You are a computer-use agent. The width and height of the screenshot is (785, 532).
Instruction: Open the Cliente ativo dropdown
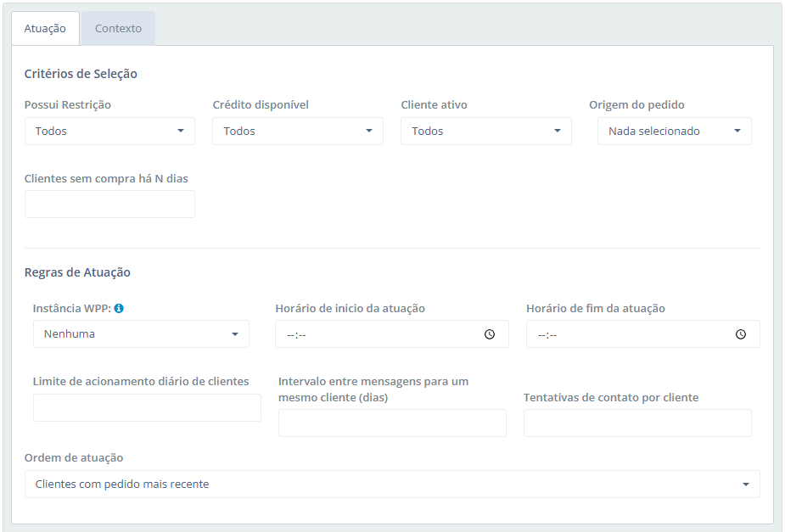click(485, 132)
